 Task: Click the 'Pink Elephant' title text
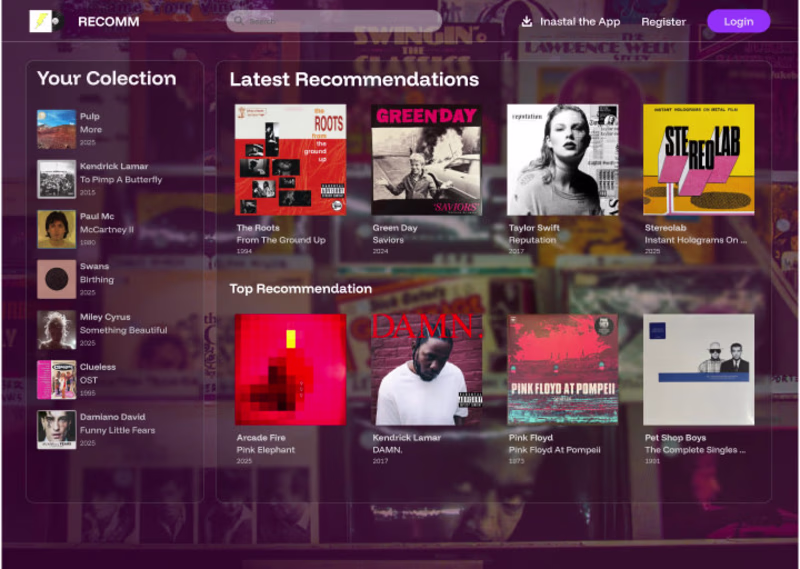266,450
